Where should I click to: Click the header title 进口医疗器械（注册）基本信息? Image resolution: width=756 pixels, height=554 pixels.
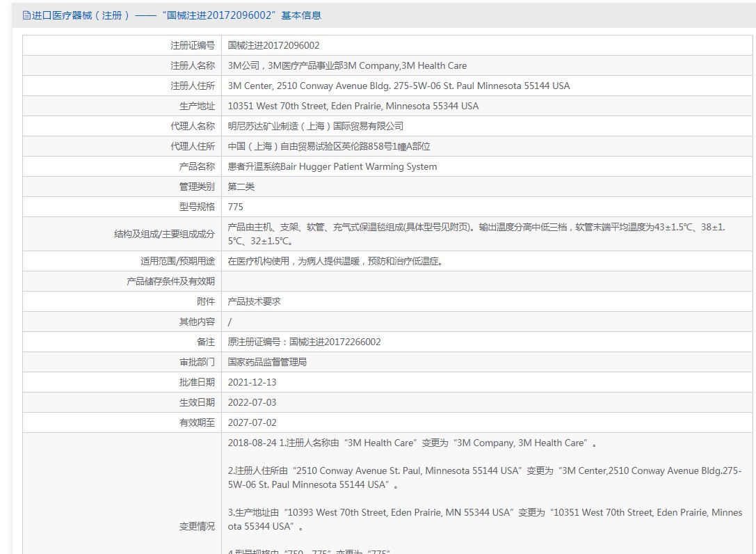coord(177,15)
